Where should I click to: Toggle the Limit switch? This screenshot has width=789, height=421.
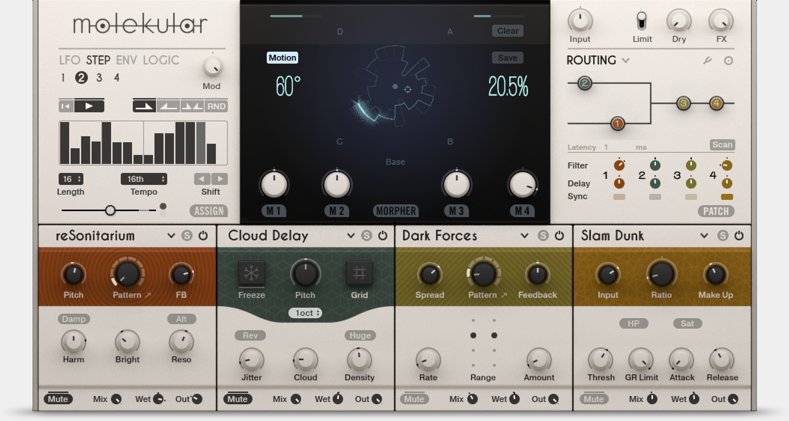tap(641, 19)
